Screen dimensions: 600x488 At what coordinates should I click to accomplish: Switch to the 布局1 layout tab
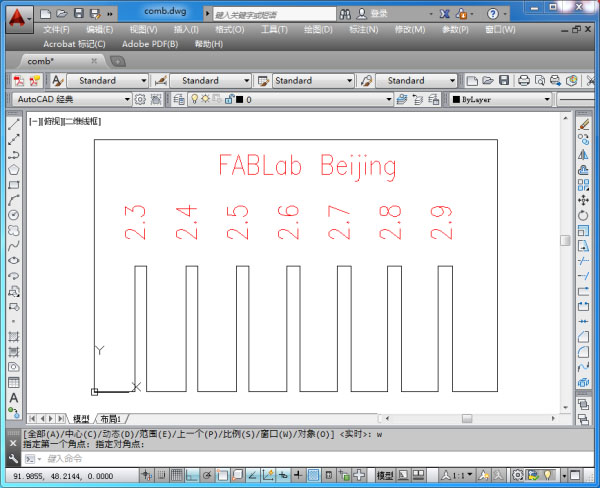(111, 419)
